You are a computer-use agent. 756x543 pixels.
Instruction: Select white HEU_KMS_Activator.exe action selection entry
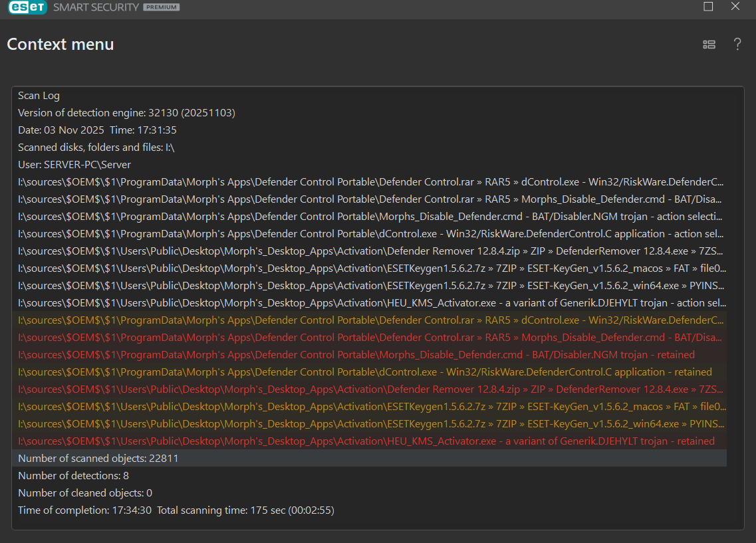click(371, 303)
